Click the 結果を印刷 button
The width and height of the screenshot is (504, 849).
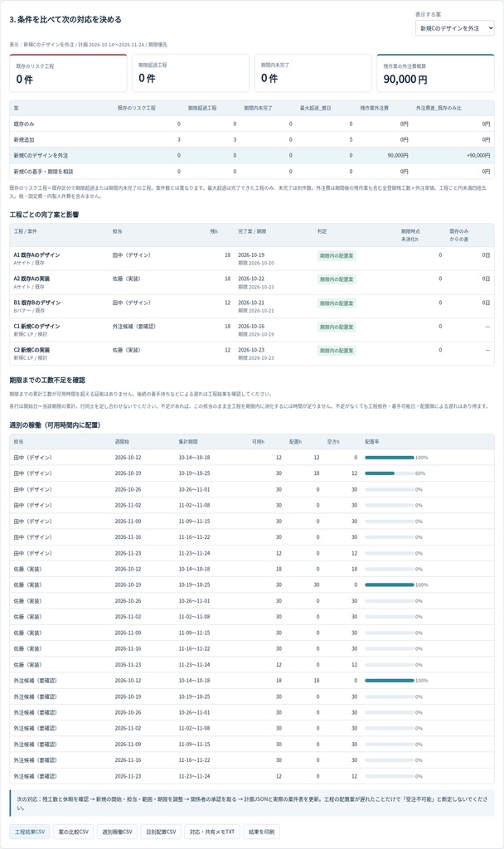[261, 832]
